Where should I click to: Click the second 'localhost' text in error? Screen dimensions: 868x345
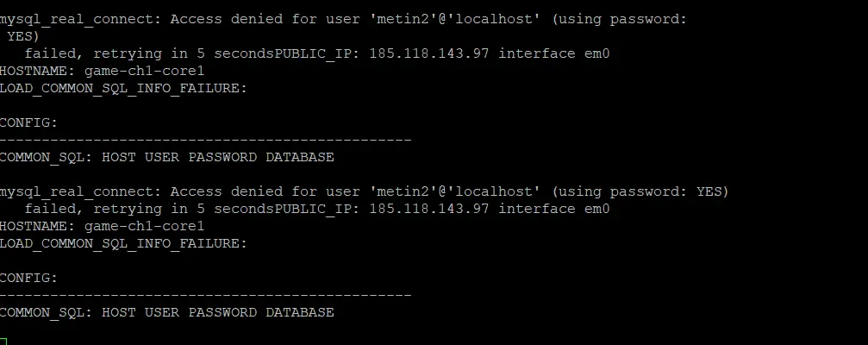point(490,192)
